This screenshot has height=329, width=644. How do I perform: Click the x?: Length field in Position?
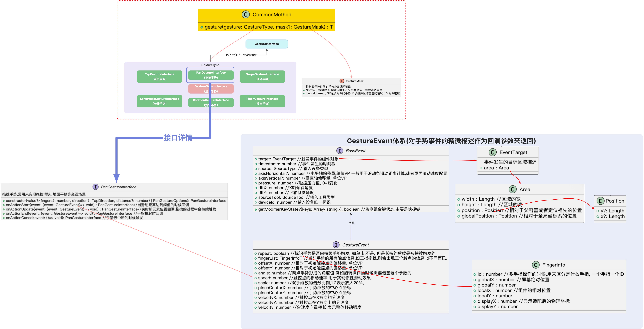(x=610, y=216)
